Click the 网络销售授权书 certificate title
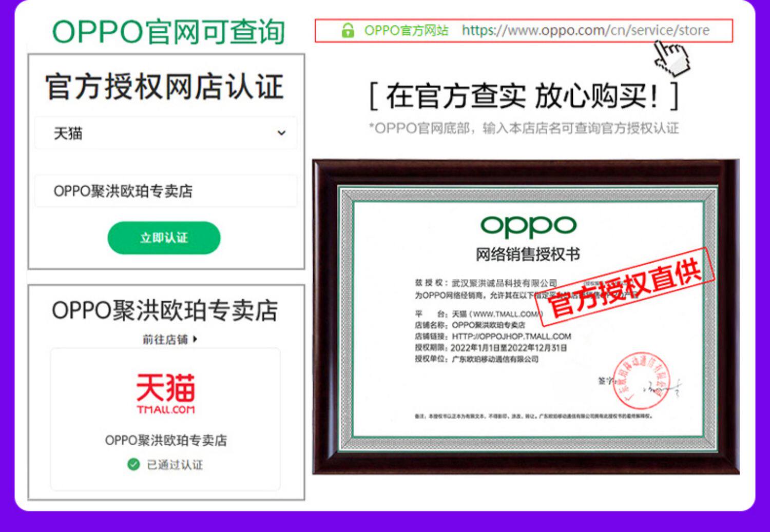770x532 pixels. (528, 254)
